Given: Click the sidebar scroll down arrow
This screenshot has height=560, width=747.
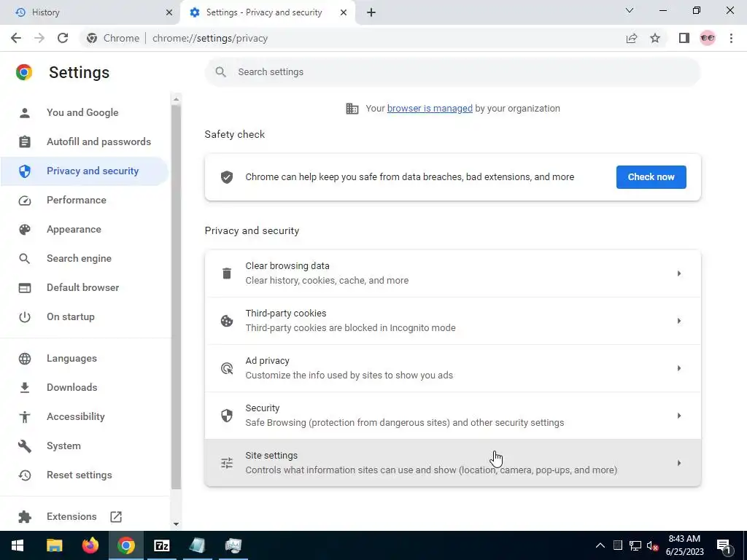Looking at the screenshot, I should coord(176,524).
